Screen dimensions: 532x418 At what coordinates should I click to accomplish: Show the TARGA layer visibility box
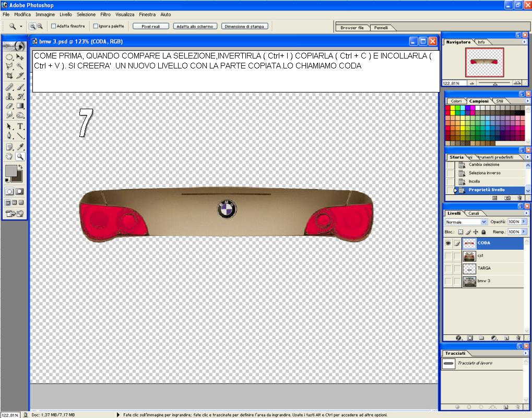[x=448, y=268]
